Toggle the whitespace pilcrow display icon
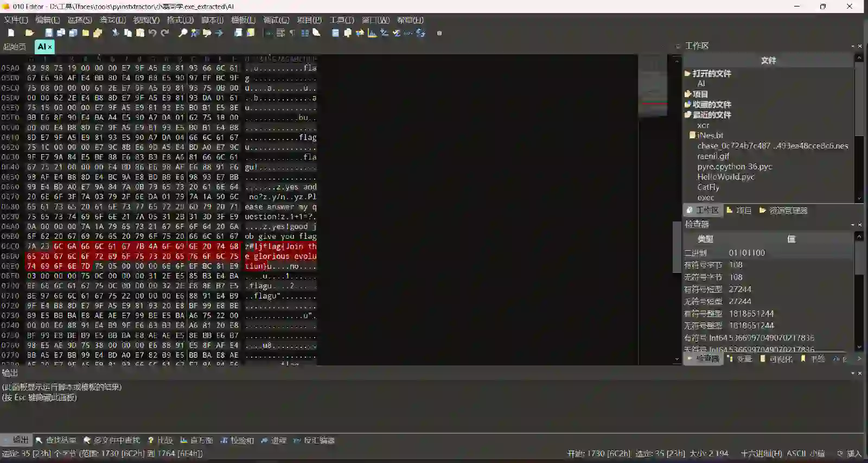 pyautogui.click(x=292, y=33)
